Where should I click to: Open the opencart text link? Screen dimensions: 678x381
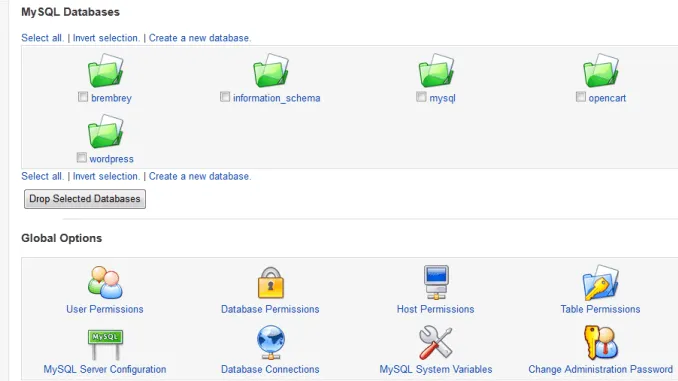(x=607, y=98)
